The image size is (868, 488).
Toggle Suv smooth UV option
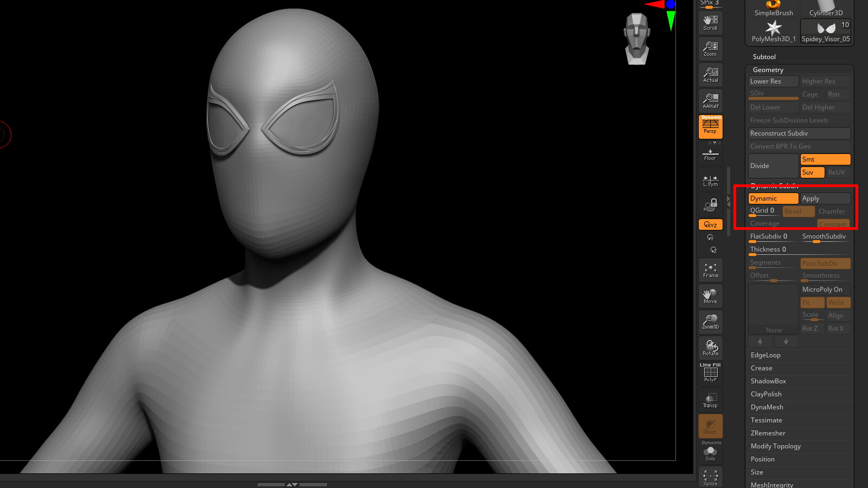[x=812, y=172]
